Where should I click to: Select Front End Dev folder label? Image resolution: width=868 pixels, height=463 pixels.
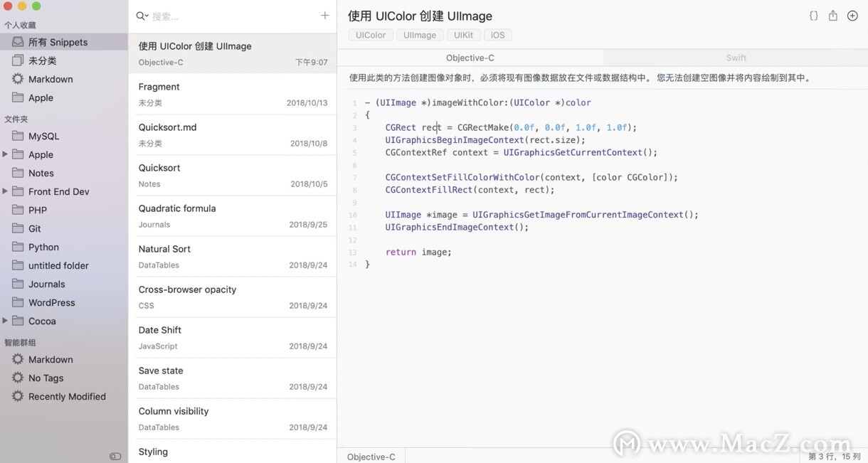click(x=58, y=191)
